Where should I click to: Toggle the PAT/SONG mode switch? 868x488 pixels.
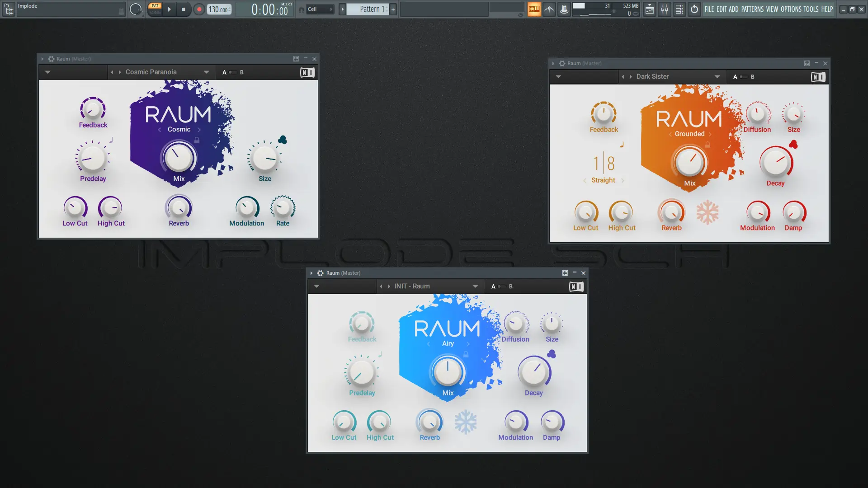[x=155, y=9]
